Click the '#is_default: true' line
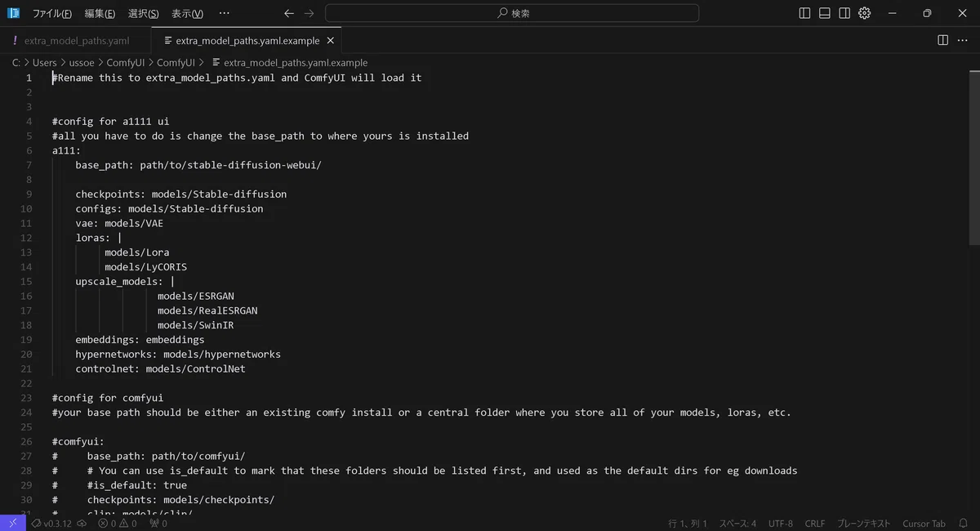Viewport: 980px width, 531px height. (119, 485)
